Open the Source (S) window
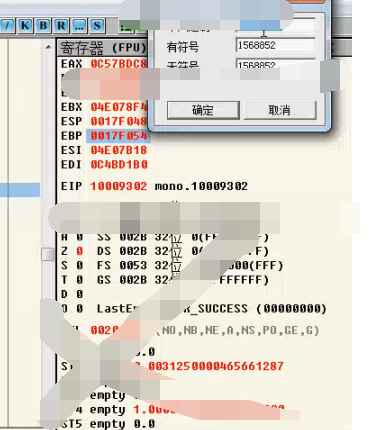The image size is (390, 430). (97, 25)
